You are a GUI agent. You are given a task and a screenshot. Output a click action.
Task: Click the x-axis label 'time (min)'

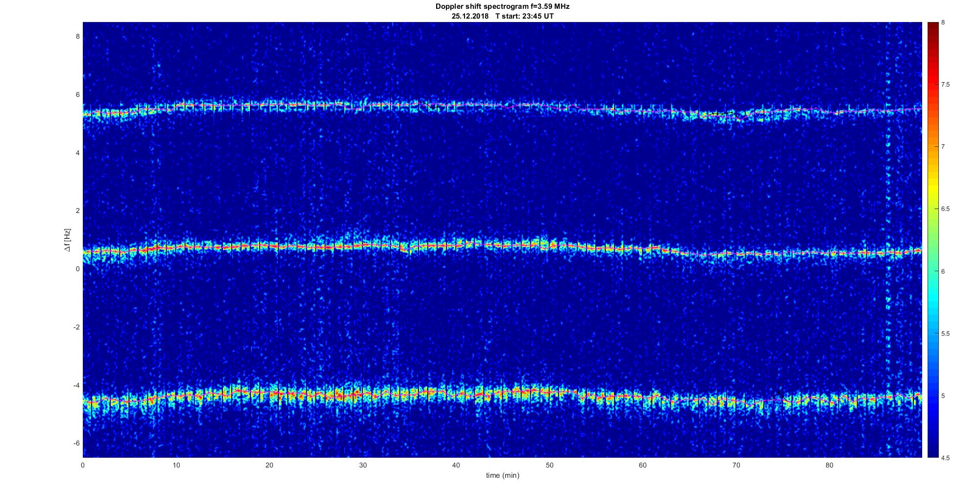coord(502,475)
